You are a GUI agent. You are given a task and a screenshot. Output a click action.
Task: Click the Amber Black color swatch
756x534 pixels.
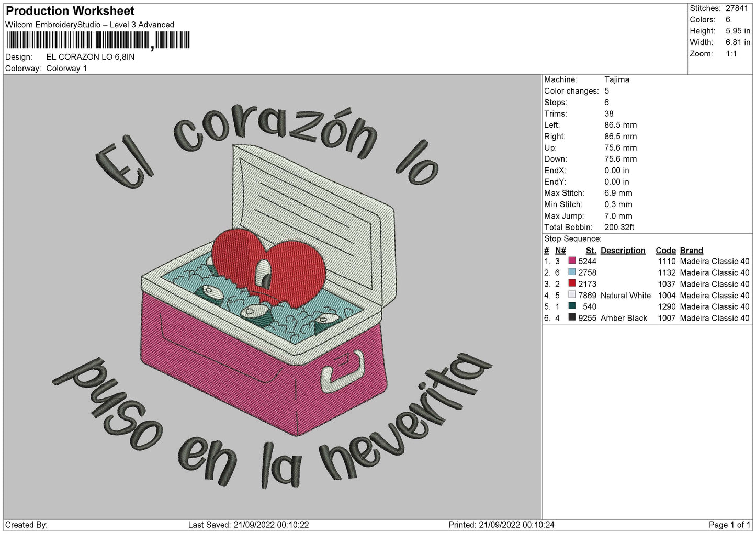pyautogui.click(x=572, y=317)
